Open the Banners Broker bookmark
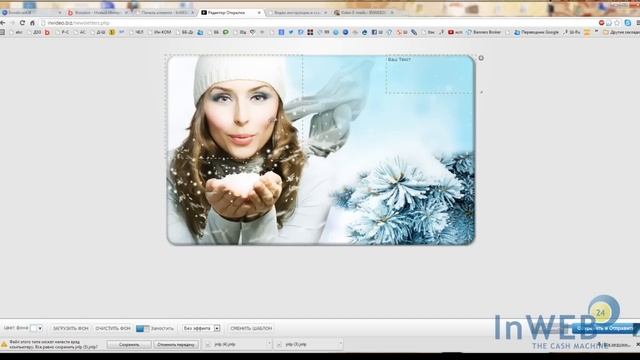This screenshot has height=360, width=640. (483, 32)
